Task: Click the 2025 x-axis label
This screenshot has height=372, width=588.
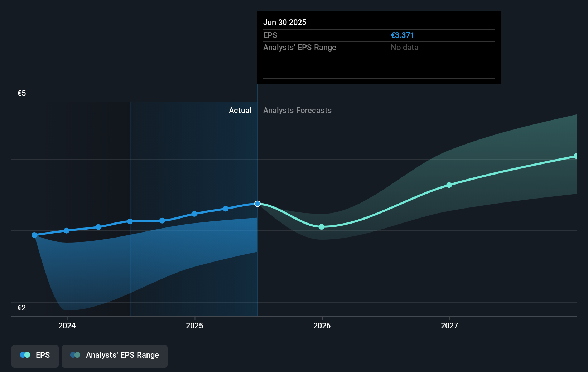Action: coord(194,325)
